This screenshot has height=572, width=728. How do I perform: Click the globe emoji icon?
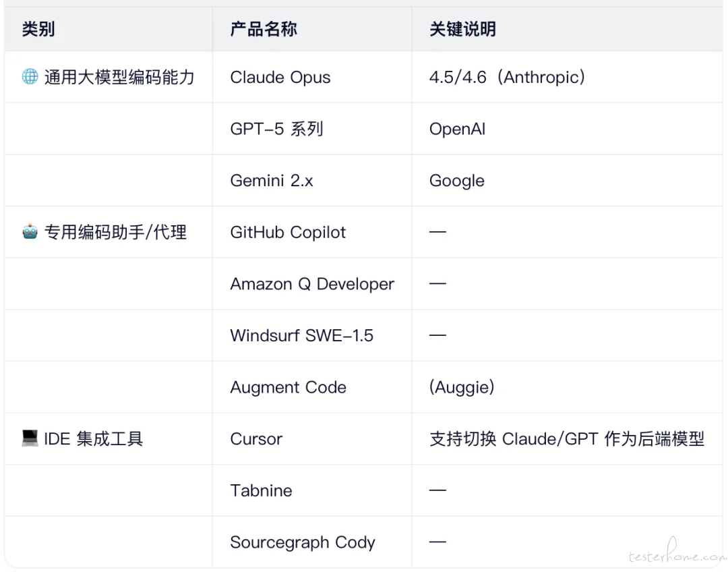(30, 77)
